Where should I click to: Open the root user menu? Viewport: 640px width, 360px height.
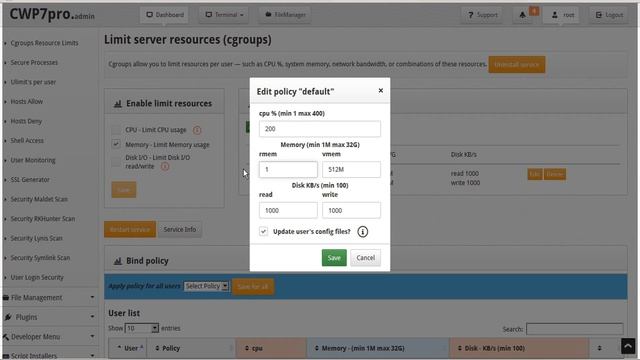coord(561,15)
